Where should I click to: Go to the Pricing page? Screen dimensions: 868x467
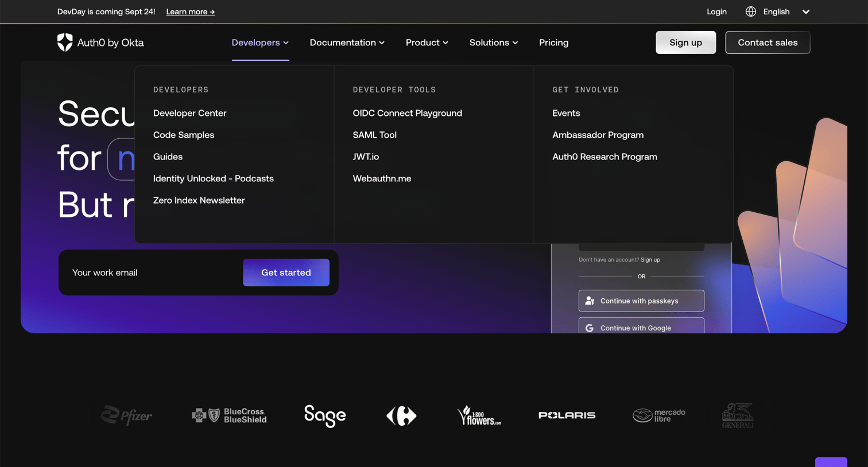coord(554,42)
